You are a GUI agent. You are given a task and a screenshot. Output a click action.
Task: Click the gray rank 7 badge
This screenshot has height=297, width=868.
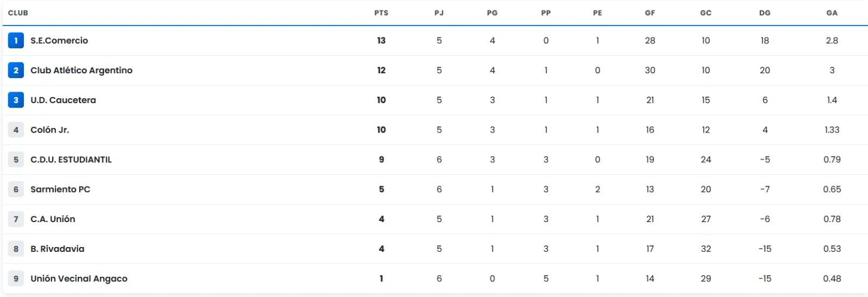click(16, 219)
